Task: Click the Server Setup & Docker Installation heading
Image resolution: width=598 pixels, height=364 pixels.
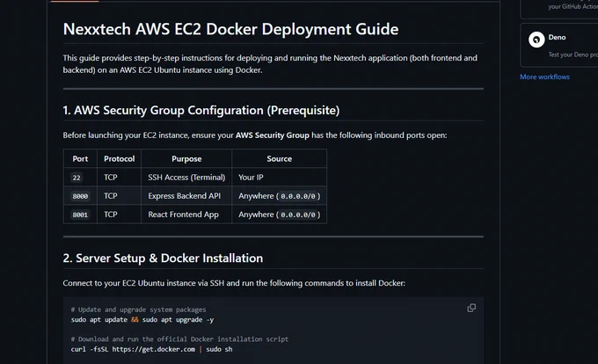Action: [163, 258]
